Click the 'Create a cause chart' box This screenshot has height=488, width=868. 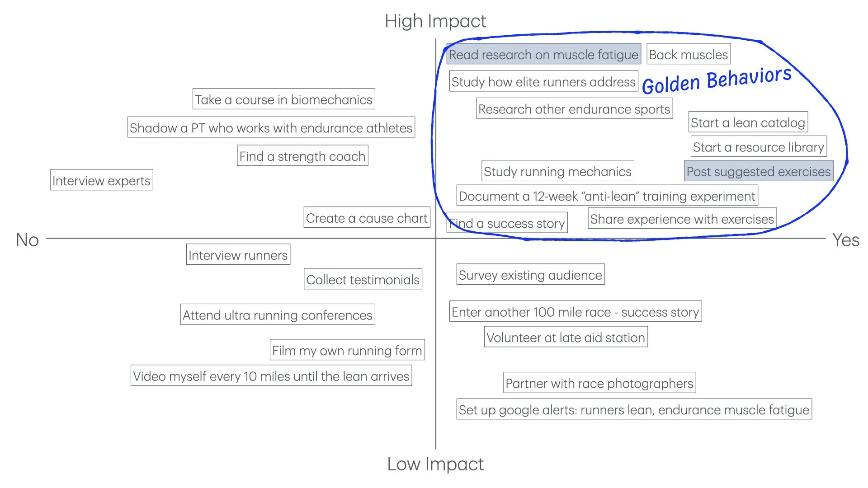click(367, 217)
